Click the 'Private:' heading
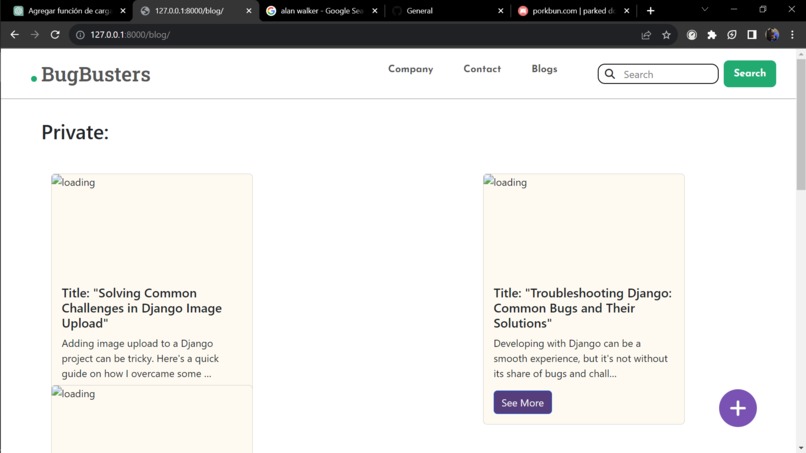 75,133
